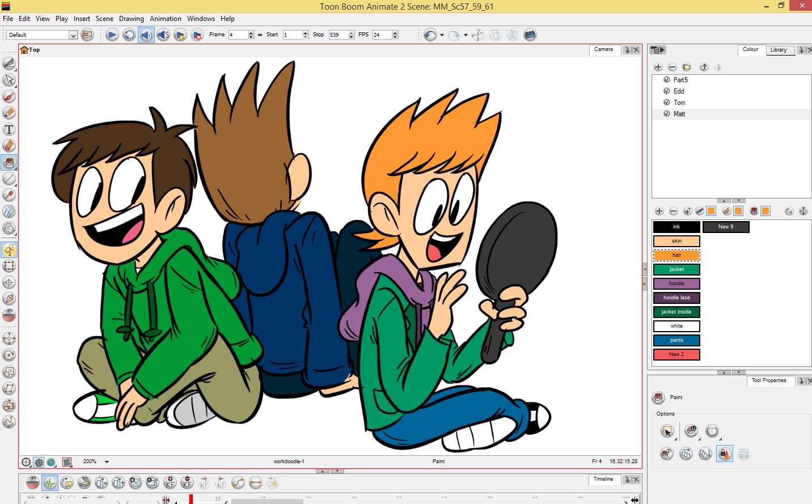Open Paint mode dropdown in Tool Properties

691,431
